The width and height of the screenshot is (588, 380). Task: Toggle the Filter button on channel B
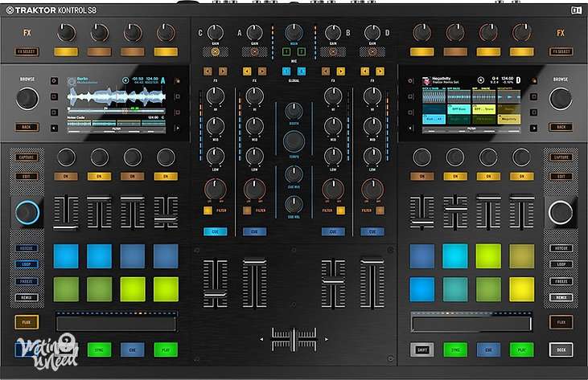point(341,210)
